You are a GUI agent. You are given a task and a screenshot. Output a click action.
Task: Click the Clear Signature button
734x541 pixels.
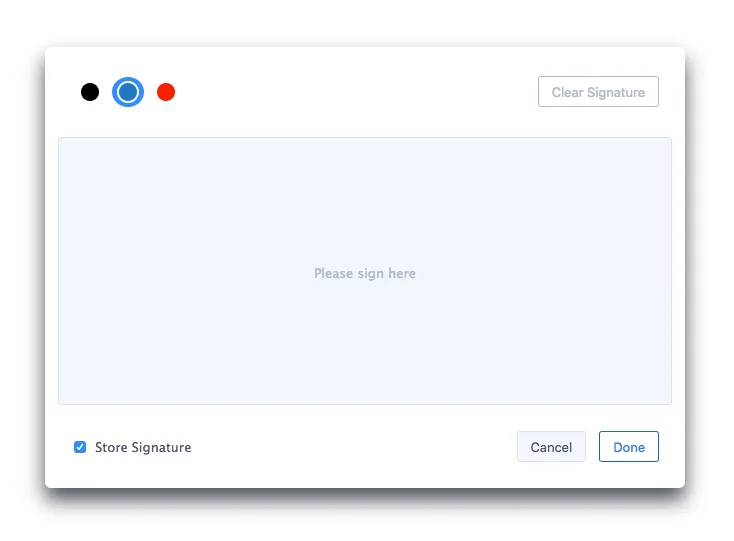[x=598, y=92]
